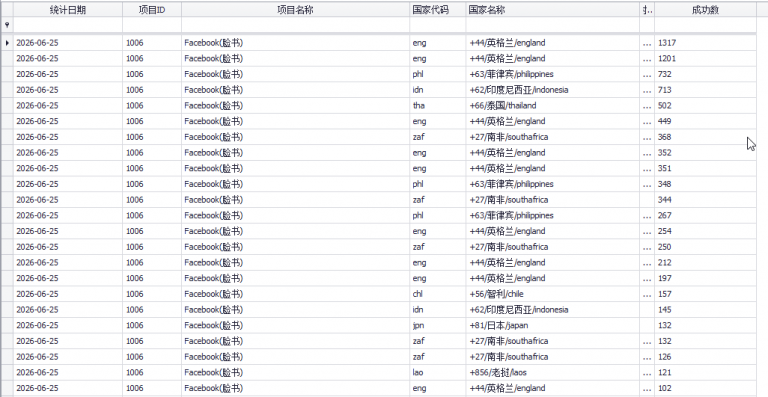Select the lao country code cell
Image resolution: width=768 pixels, height=397 pixels.
pos(438,373)
